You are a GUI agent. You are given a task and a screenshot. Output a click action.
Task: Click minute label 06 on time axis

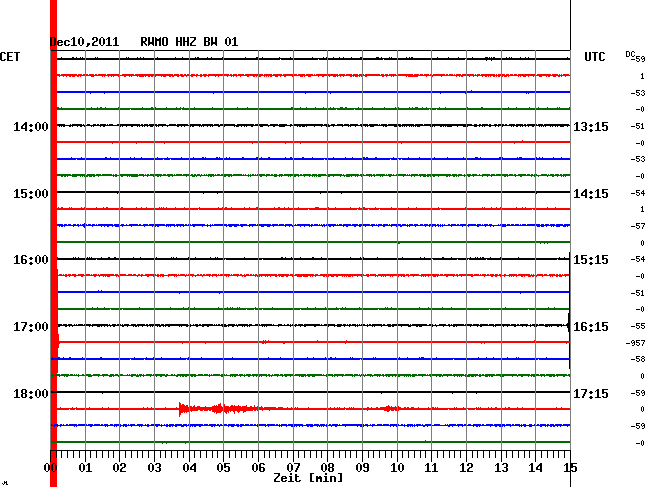[x=258, y=468]
